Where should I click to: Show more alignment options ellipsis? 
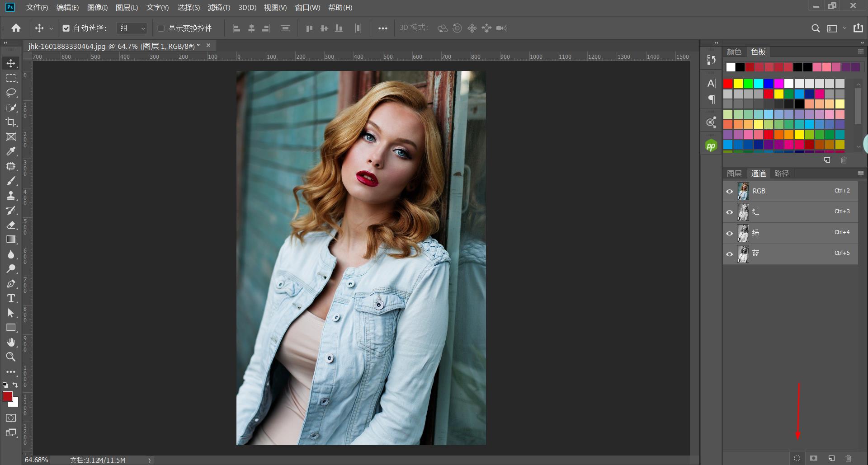(x=383, y=28)
